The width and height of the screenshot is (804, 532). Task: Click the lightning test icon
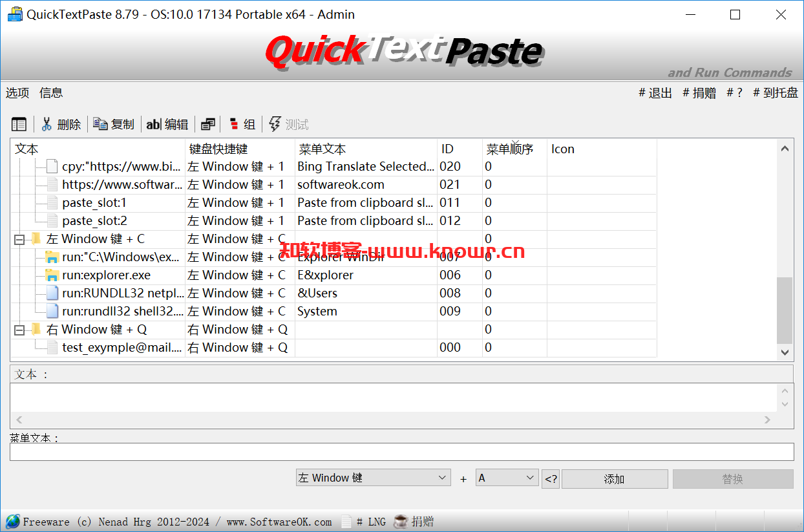(275, 124)
